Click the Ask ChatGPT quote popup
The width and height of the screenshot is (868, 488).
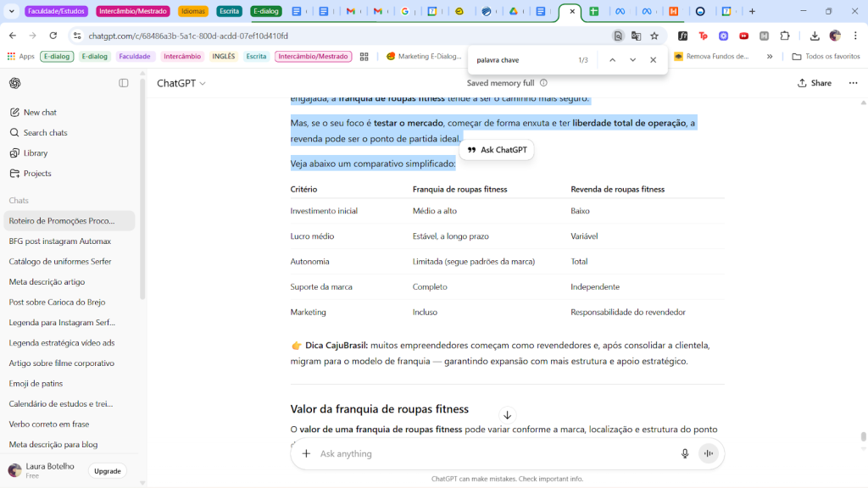[497, 150]
